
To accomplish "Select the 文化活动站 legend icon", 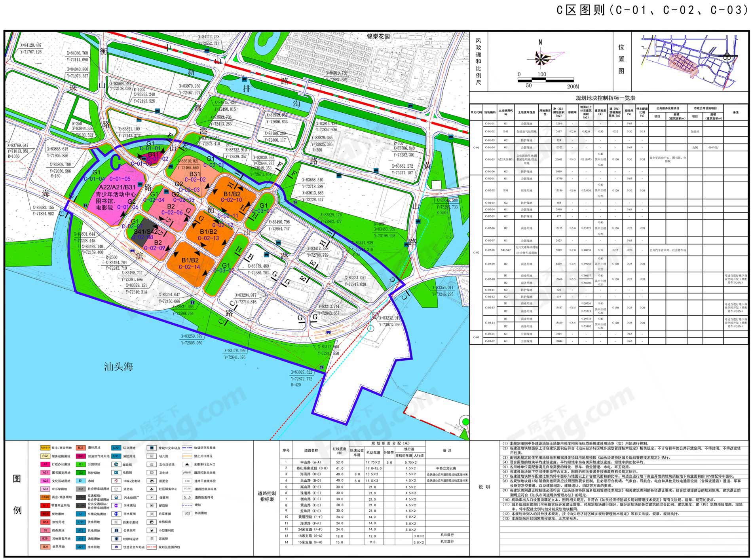I will click(x=152, y=464).
